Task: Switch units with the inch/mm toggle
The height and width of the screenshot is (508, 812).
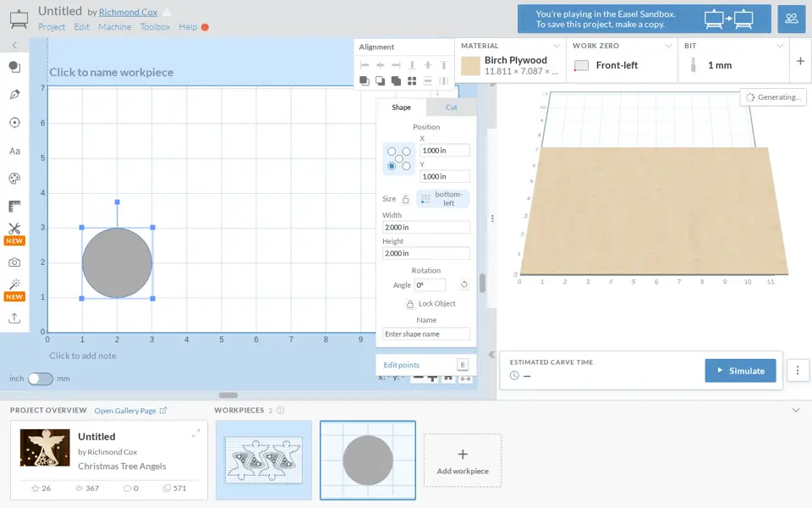Action: click(x=41, y=378)
